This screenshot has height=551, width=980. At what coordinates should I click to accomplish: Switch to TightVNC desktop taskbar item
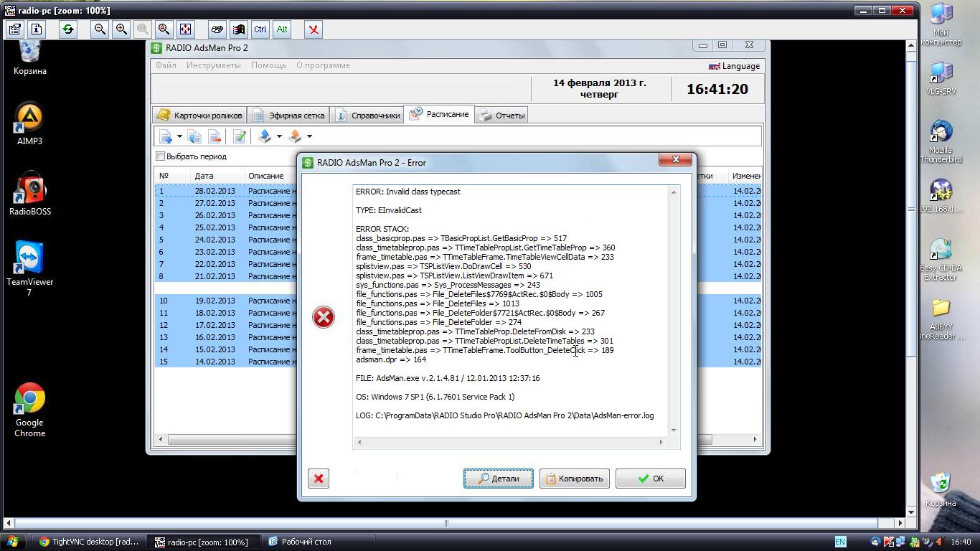click(x=90, y=542)
